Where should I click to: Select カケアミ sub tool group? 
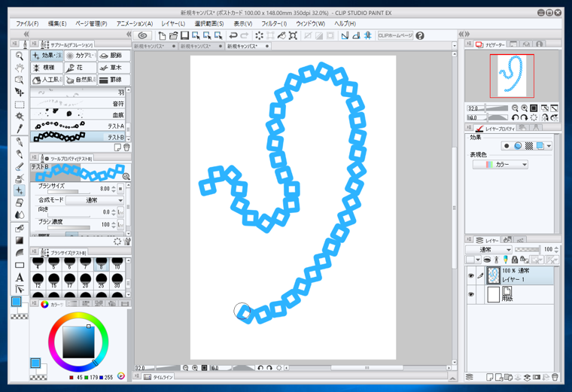tap(81, 56)
